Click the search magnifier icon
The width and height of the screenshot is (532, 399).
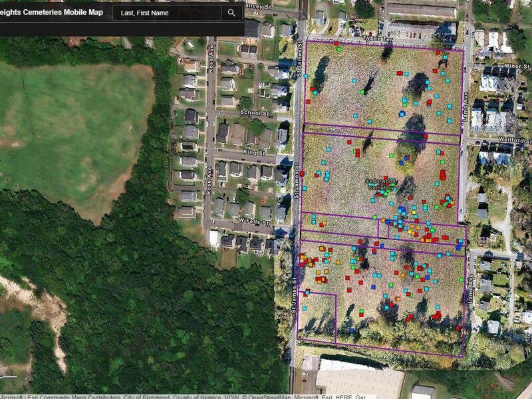[x=228, y=13]
